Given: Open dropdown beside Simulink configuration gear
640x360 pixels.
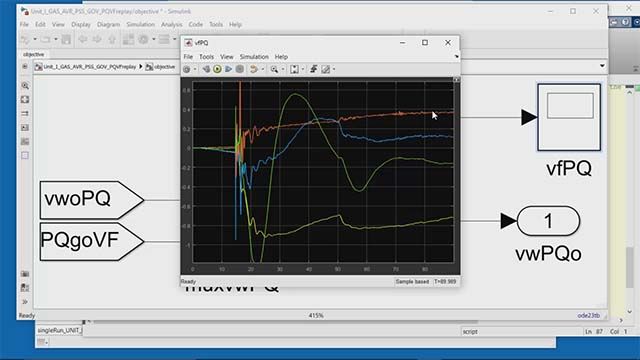Looking at the screenshot, I should coord(153,40).
